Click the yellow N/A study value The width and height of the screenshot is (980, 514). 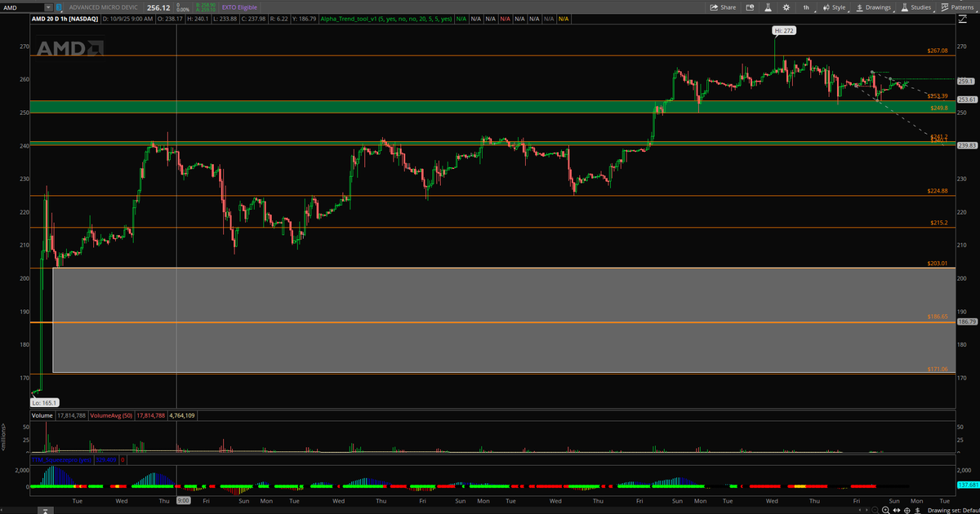click(563, 18)
